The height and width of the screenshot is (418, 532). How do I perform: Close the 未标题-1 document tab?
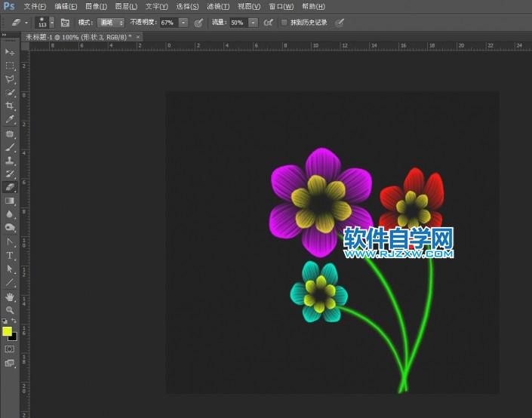pos(138,36)
